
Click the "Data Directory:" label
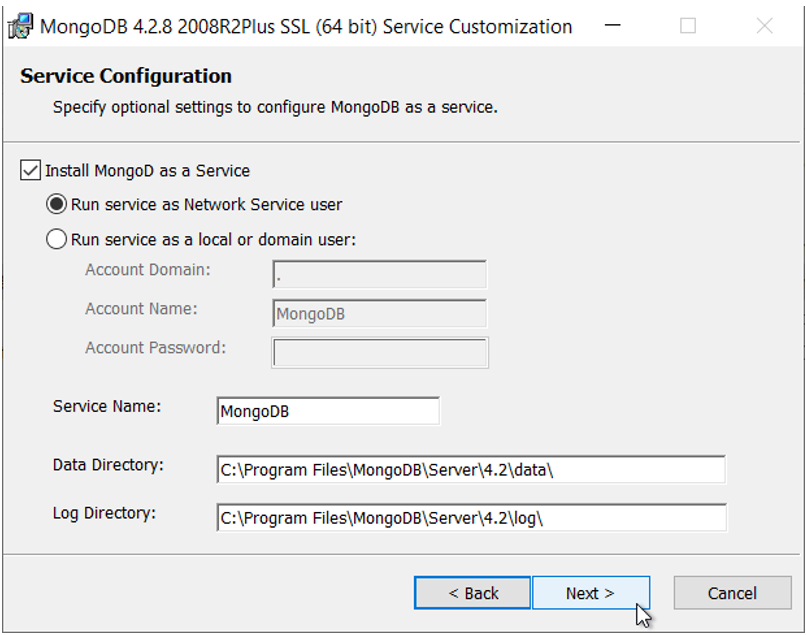[x=108, y=465]
